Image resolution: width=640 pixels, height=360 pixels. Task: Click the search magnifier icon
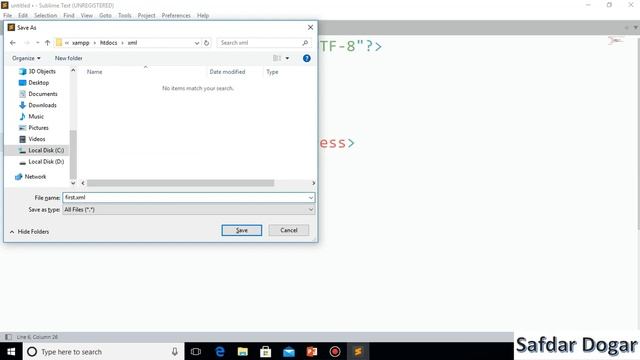[x=305, y=43]
